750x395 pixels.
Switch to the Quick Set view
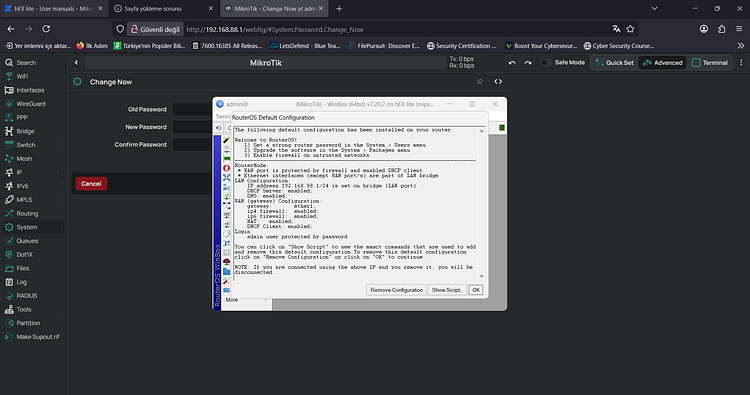click(615, 63)
